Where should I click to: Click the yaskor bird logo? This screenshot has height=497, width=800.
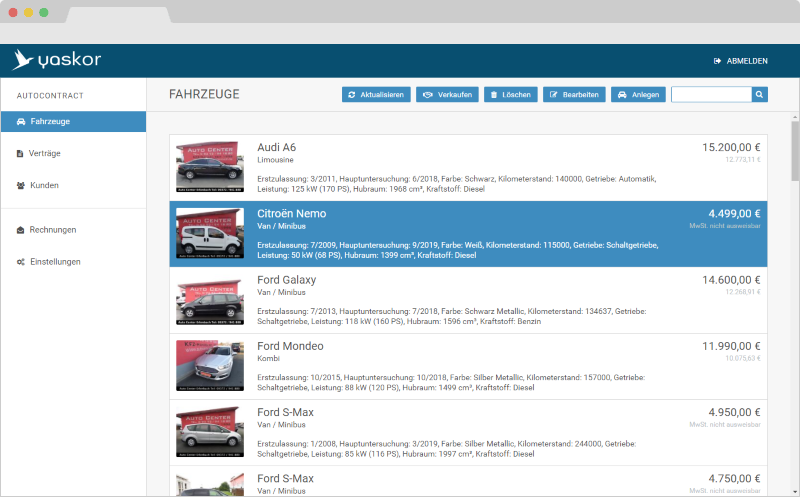23,60
